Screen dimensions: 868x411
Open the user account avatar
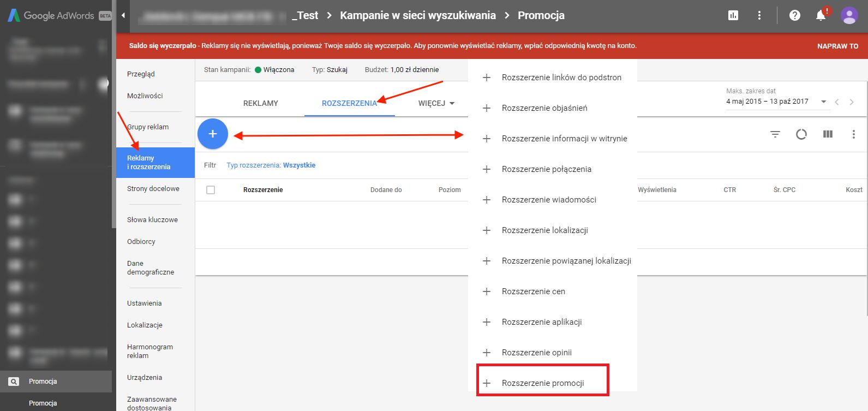point(849,15)
